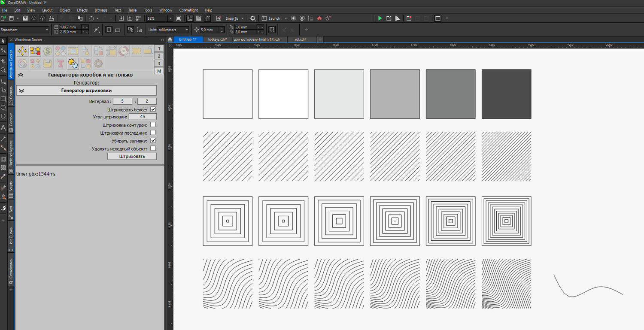The width and height of the screenshot is (644, 330).
Task: Select the Polygon tool in toolbox
Action: 3,116
